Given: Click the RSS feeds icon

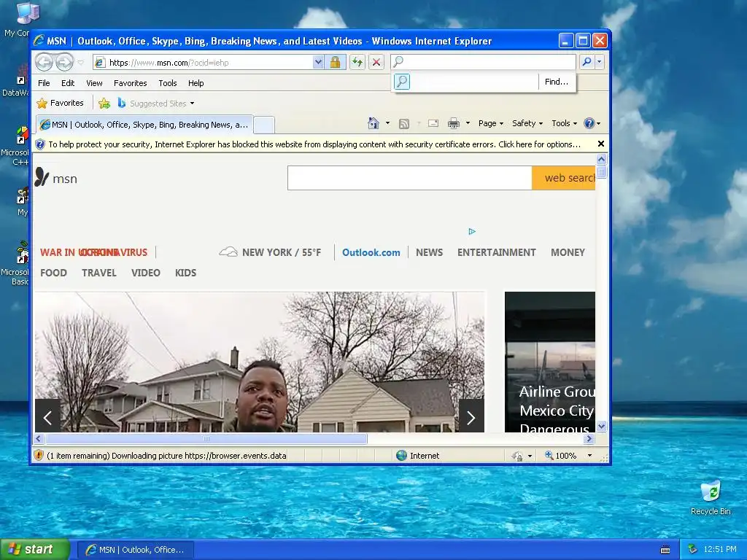Looking at the screenshot, I should [404, 124].
